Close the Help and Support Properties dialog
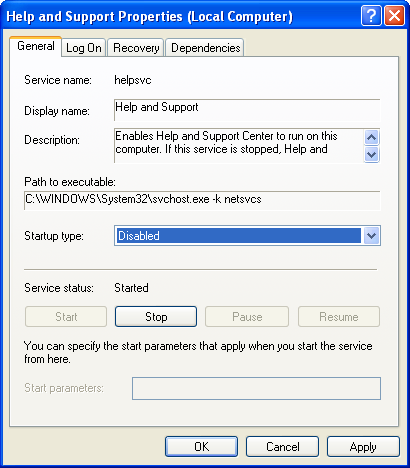Screen dimensions: 410x468 pos(394,16)
